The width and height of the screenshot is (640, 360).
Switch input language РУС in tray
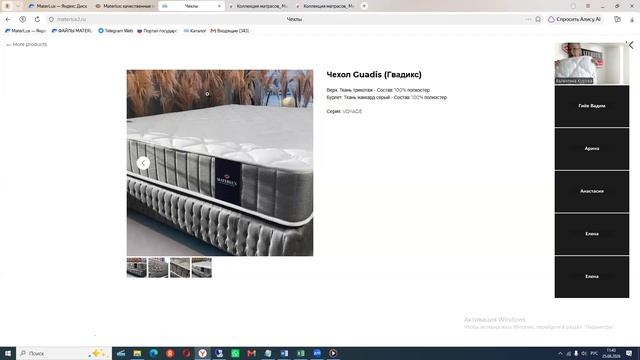coord(594,353)
